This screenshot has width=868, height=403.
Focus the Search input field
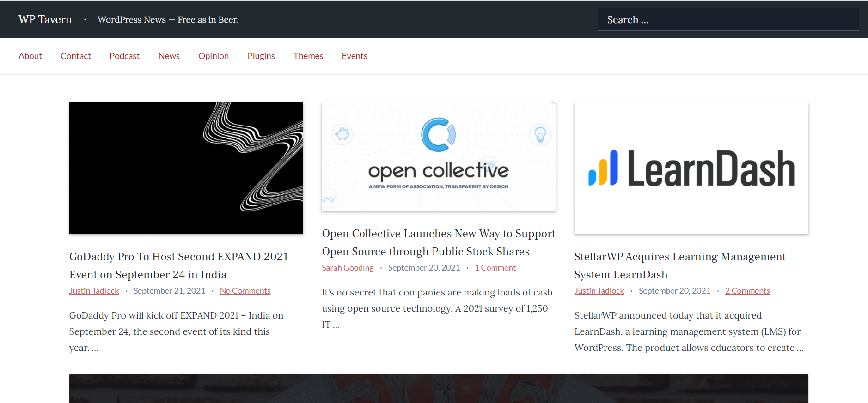pos(728,19)
